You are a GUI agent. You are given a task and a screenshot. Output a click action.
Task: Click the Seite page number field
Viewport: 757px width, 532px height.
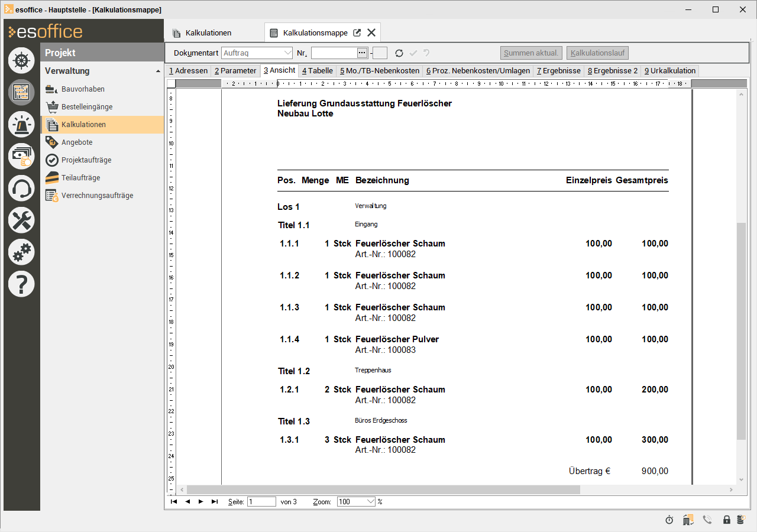(261, 502)
